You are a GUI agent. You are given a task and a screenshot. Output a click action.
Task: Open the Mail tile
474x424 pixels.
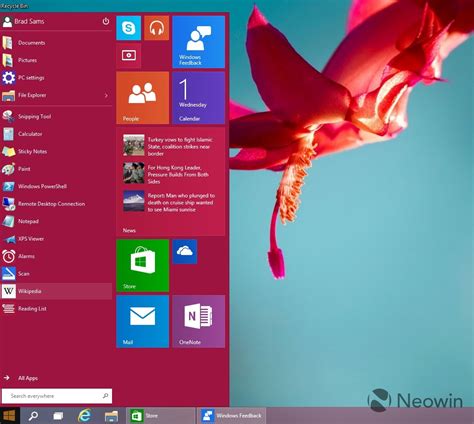(x=143, y=321)
